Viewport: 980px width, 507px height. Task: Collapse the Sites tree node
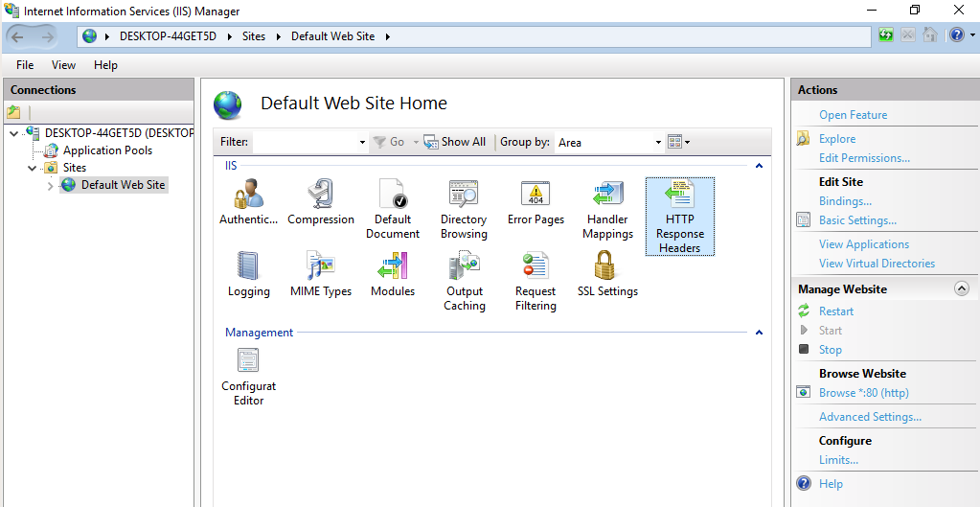[x=33, y=168]
